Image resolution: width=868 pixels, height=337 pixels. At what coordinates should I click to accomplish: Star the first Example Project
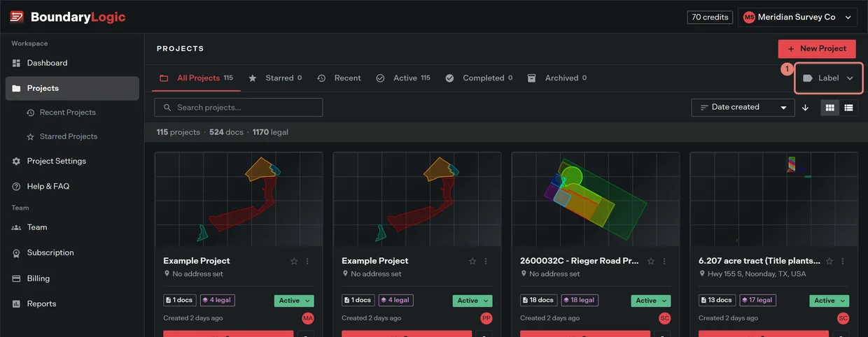pos(294,261)
